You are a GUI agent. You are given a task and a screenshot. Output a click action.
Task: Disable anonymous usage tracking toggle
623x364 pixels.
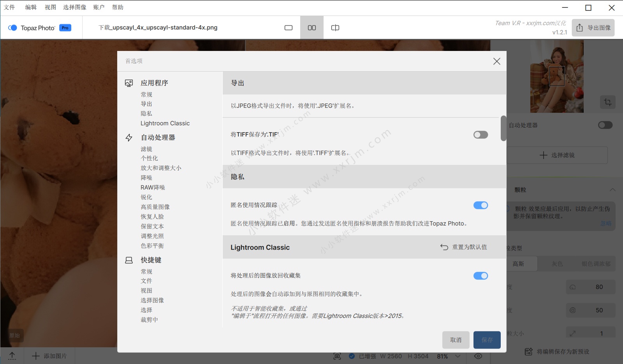pyautogui.click(x=480, y=205)
